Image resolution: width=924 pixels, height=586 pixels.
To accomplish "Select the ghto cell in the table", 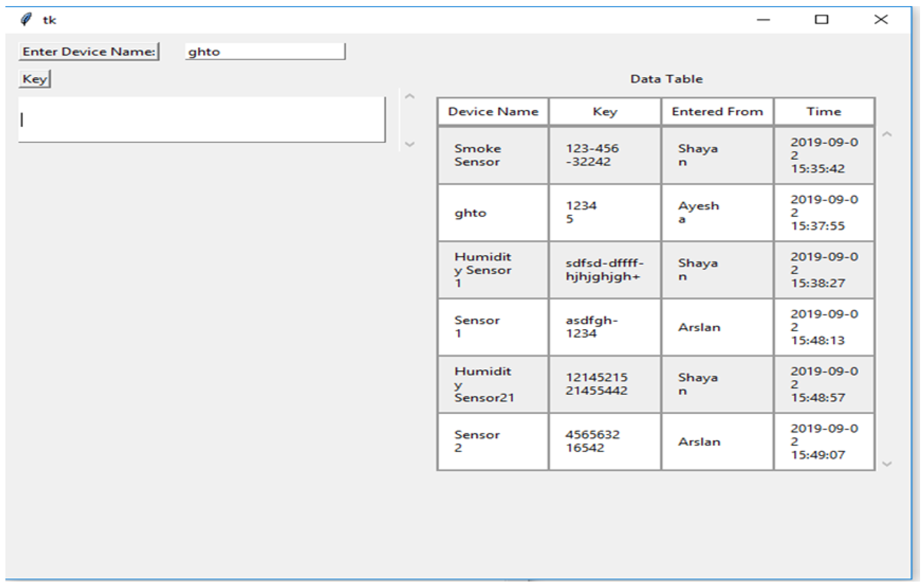I will tap(493, 213).
